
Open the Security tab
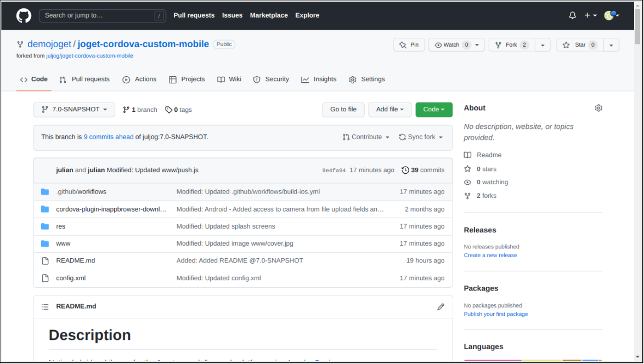271,79
